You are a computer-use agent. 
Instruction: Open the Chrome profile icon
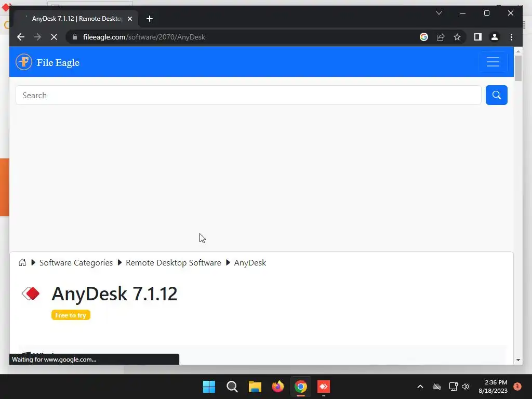pos(495,37)
